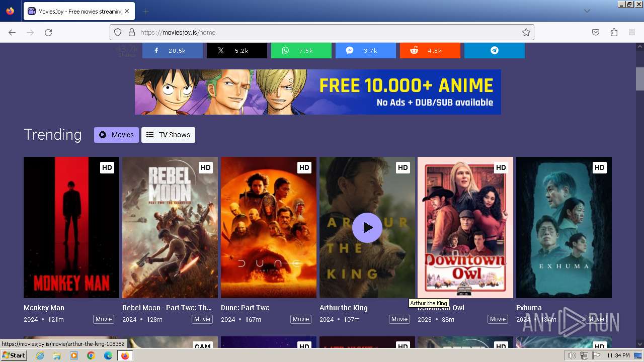Open the Dune: Part Two poster
Viewport: 644px width, 362px height.
pyautogui.click(x=269, y=227)
